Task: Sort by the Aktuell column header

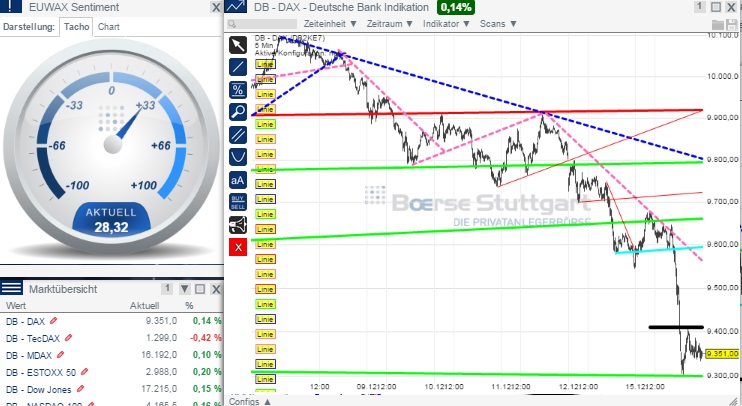Action: pos(144,306)
